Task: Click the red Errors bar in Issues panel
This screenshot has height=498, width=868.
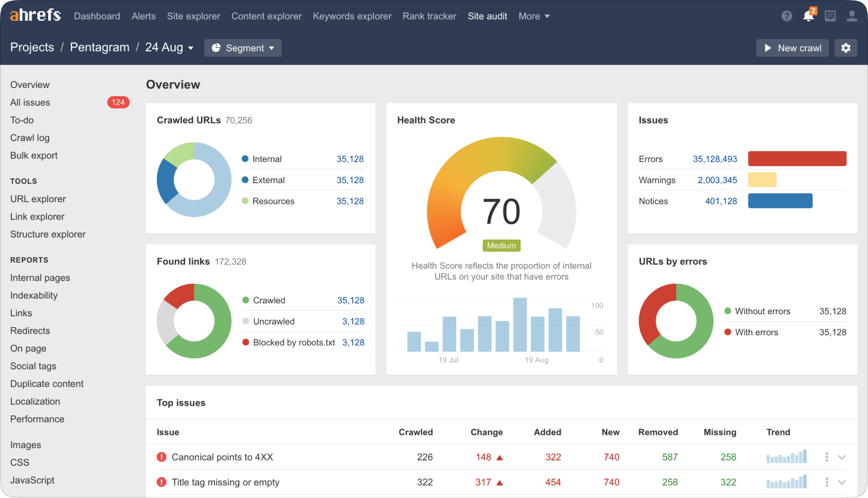Action: 797,158
